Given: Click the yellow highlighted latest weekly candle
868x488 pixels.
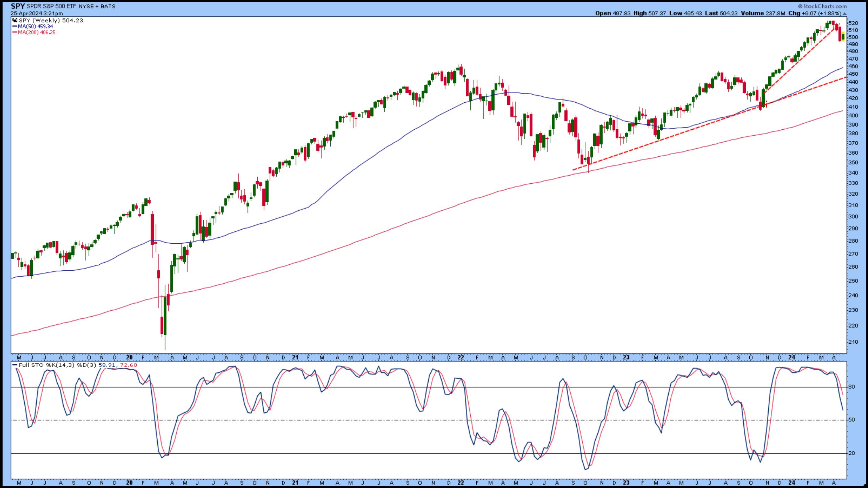Looking at the screenshot, I should click(x=843, y=37).
